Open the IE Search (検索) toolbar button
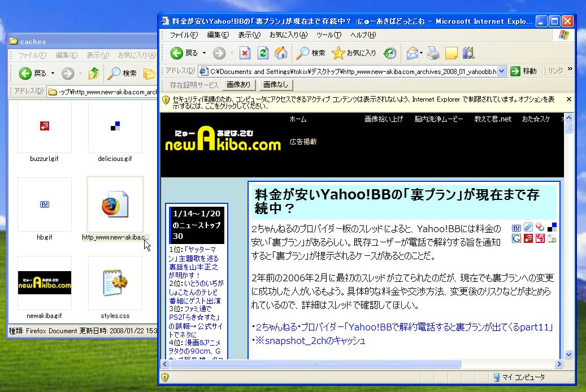The width and height of the screenshot is (586, 392). pos(310,53)
